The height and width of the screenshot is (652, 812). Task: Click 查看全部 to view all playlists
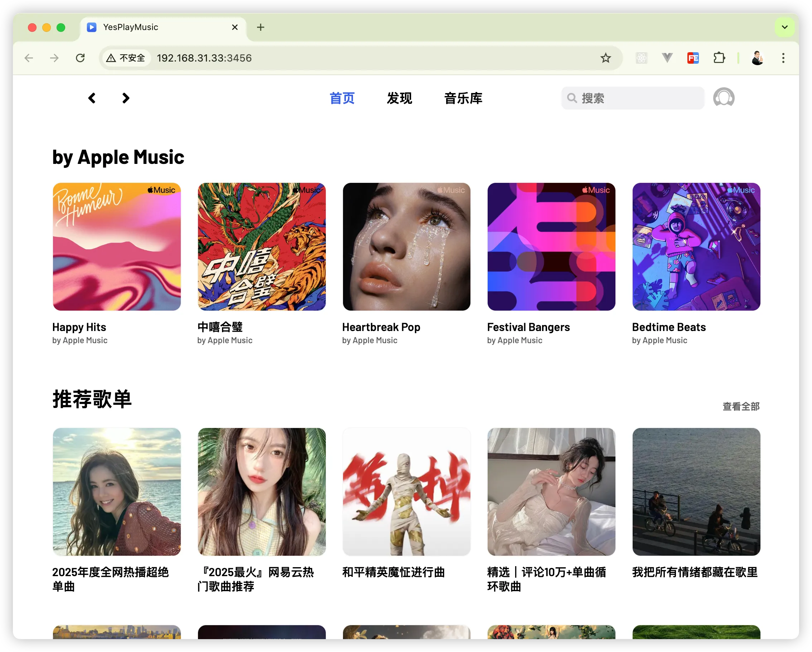741,407
